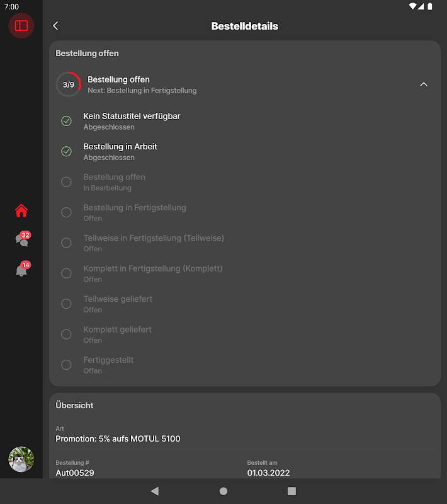Click the Promotion: 5% aufs MOTUL 5100 value
The width and height of the screenshot is (447, 504).
click(118, 438)
